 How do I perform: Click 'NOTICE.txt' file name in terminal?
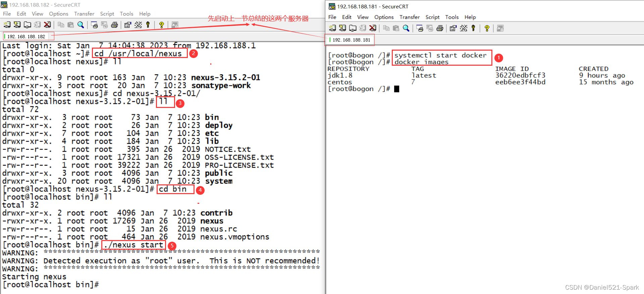(x=228, y=149)
